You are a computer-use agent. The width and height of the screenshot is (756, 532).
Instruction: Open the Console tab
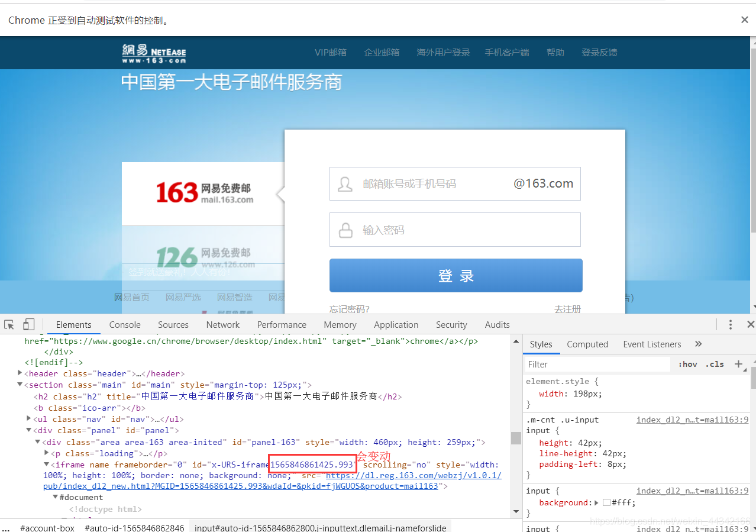point(125,324)
